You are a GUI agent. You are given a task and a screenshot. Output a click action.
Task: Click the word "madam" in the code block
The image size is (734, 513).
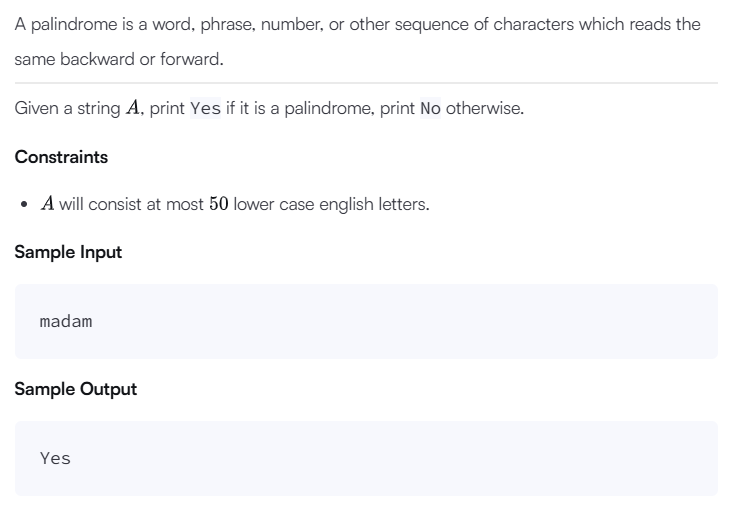click(66, 322)
